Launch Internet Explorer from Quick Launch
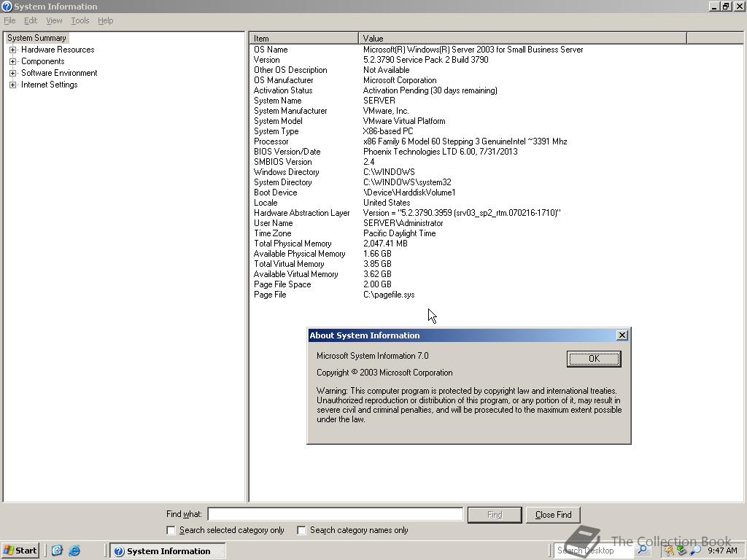Screen dimensions: 747x560 click(x=74, y=551)
